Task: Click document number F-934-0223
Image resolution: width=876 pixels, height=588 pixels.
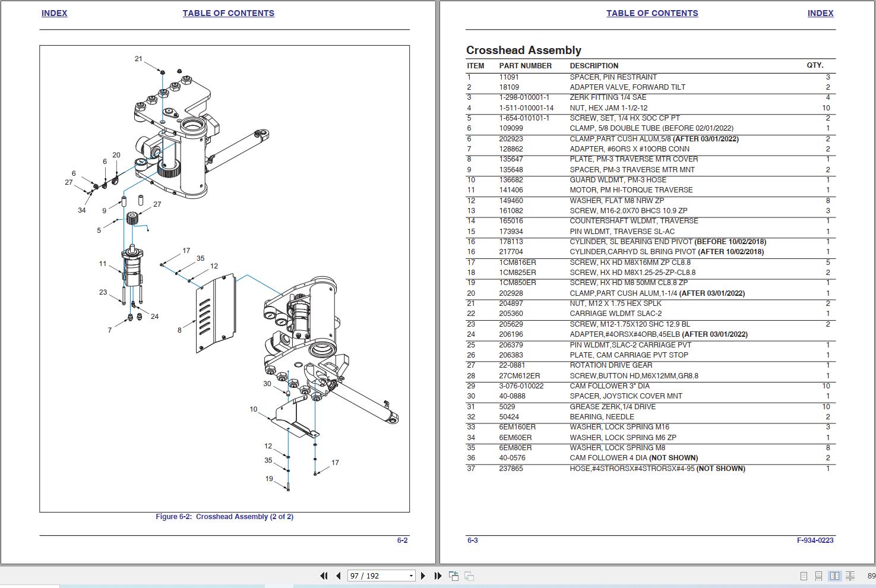Action: click(815, 540)
